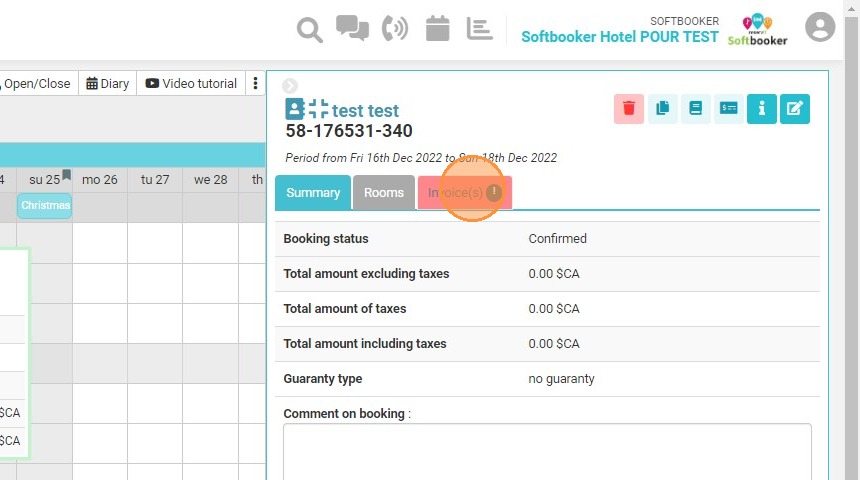860x480 pixels.
Task: Click the Open/Close button
Action: click(37, 83)
